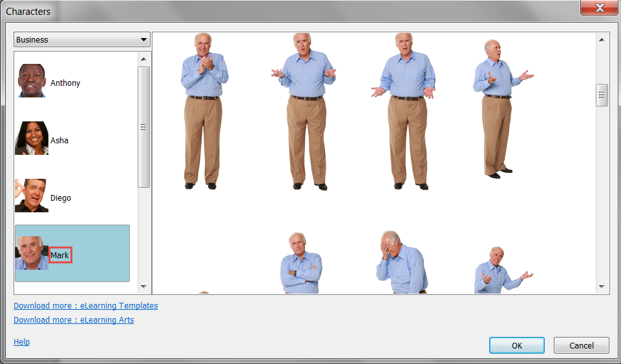Choose Mark clapping hands pose

pos(204,111)
